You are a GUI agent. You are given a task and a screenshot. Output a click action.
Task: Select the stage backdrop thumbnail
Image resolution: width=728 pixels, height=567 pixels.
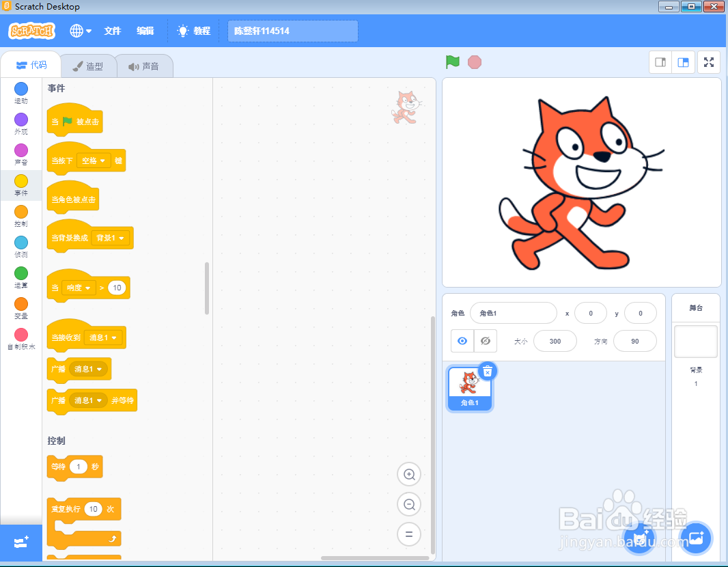point(695,342)
